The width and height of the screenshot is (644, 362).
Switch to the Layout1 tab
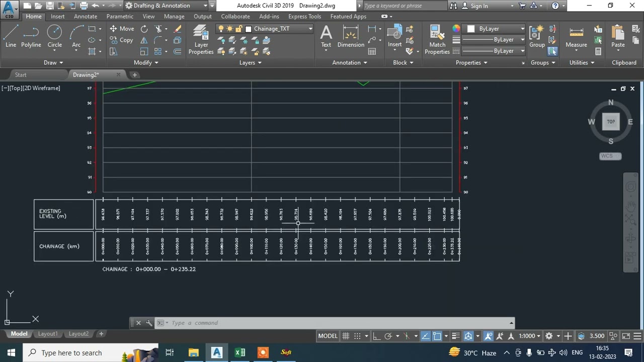tap(47, 334)
